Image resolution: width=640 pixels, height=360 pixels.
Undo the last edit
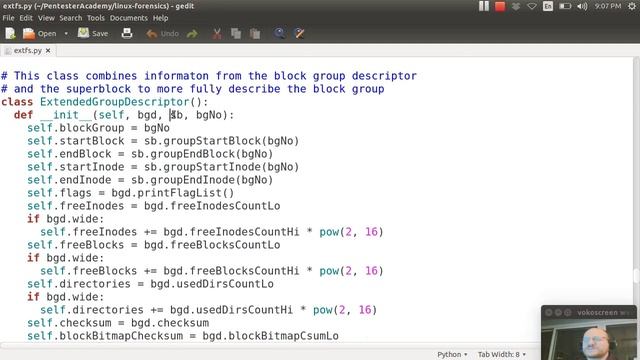coord(162,33)
